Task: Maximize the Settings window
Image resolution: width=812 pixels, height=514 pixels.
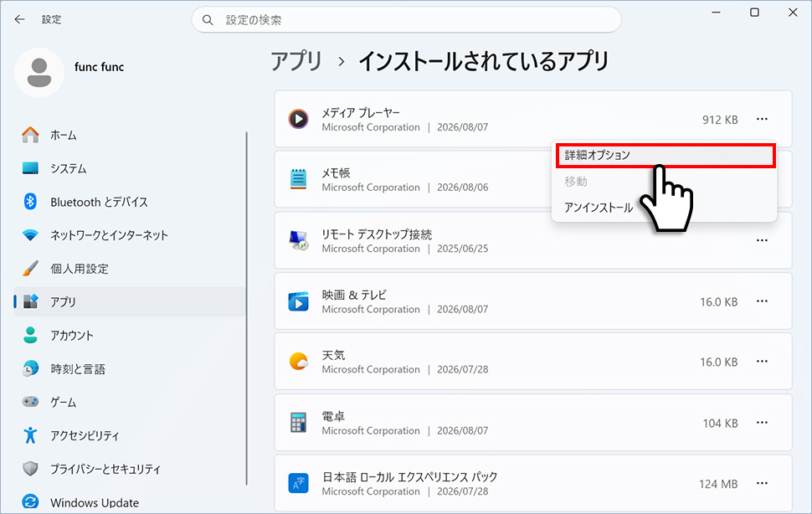Action: click(x=754, y=12)
